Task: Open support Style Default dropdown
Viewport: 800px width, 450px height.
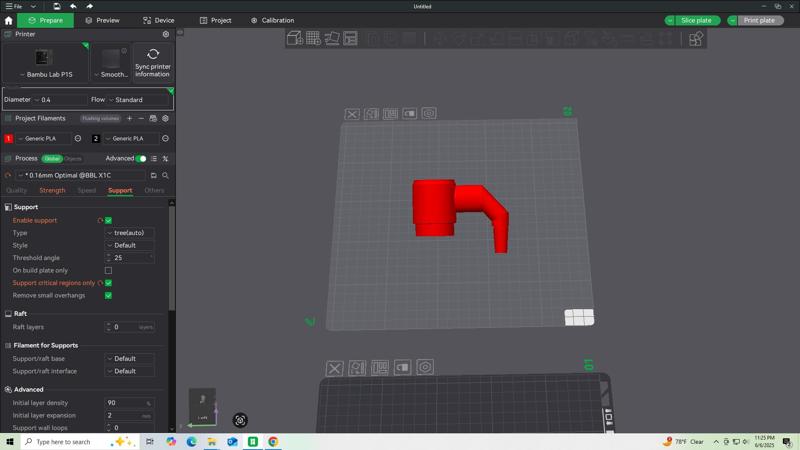Action: [x=130, y=245]
